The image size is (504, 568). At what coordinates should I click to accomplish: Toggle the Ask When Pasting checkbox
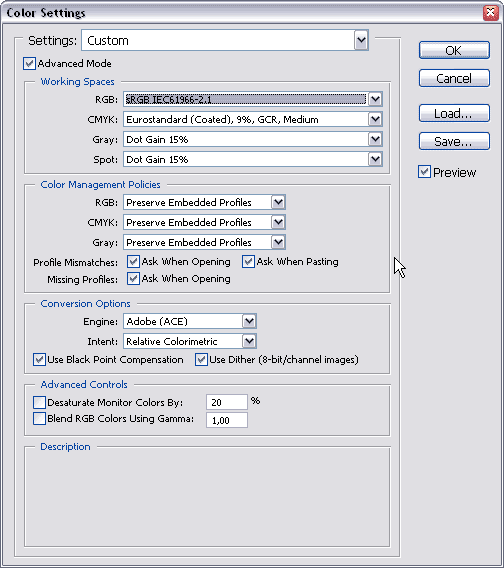pyautogui.click(x=248, y=262)
